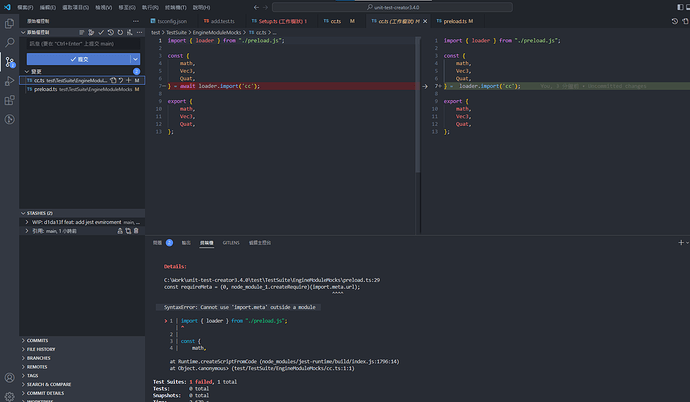Focus the commit message input box
This screenshot has height=402, width=690.
[80, 44]
